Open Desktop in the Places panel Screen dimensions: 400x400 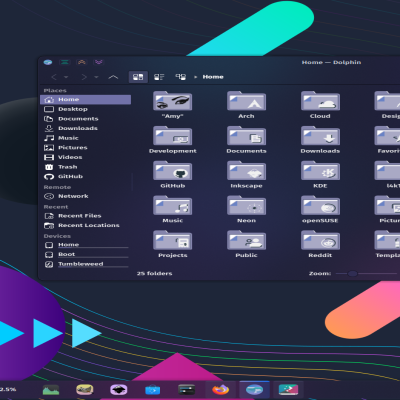[x=86, y=109]
